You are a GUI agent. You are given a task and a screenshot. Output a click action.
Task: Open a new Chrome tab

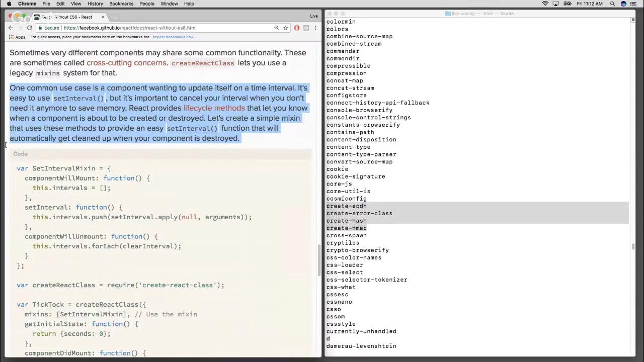click(x=114, y=17)
